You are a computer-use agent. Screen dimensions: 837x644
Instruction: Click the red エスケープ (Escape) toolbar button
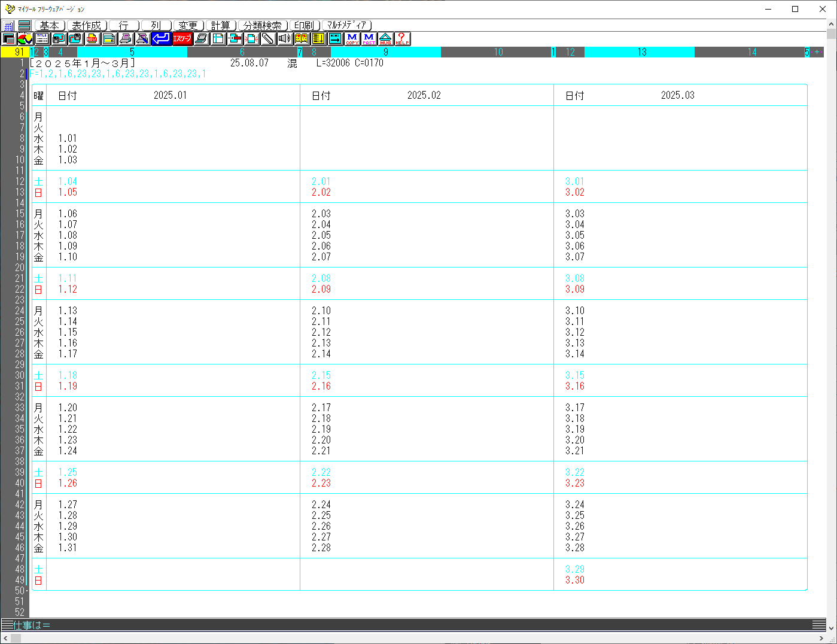[182, 39]
